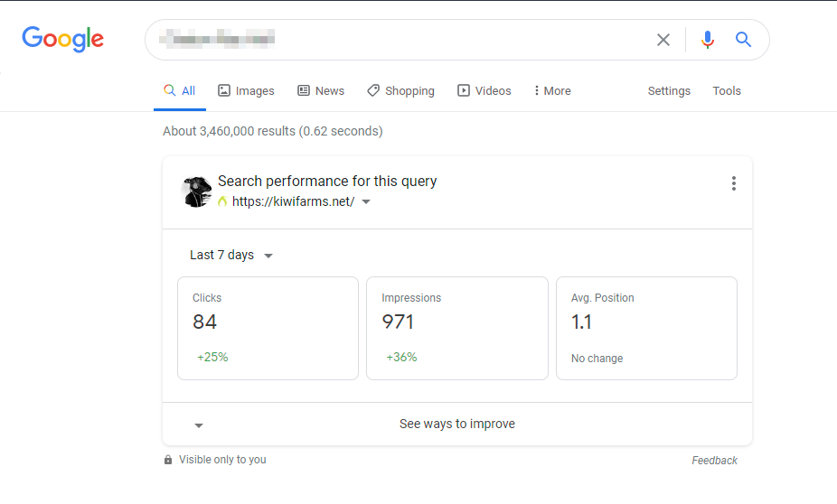Open the Clicks metric card
The image size is (837, 504).
(268, 328)
